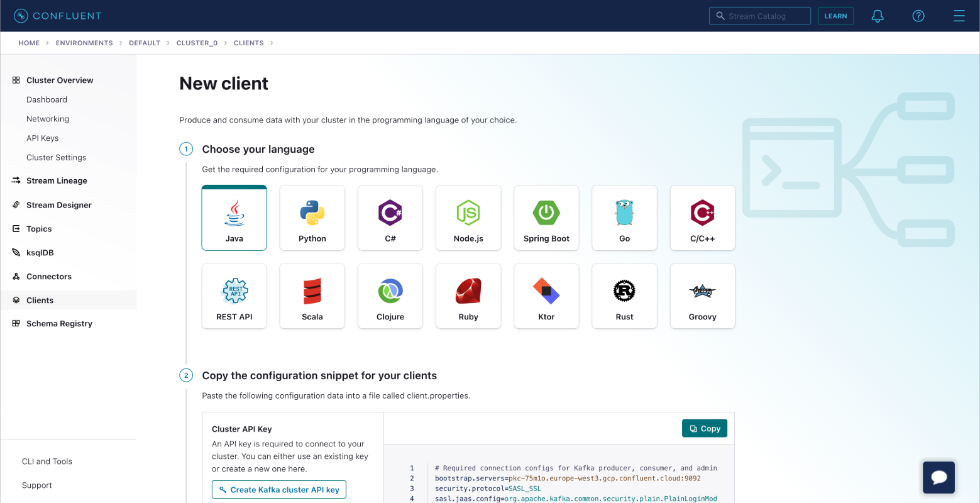Select the Rust language tile
The width and height of the screenshot is (980, 503).
pos(624,296)
